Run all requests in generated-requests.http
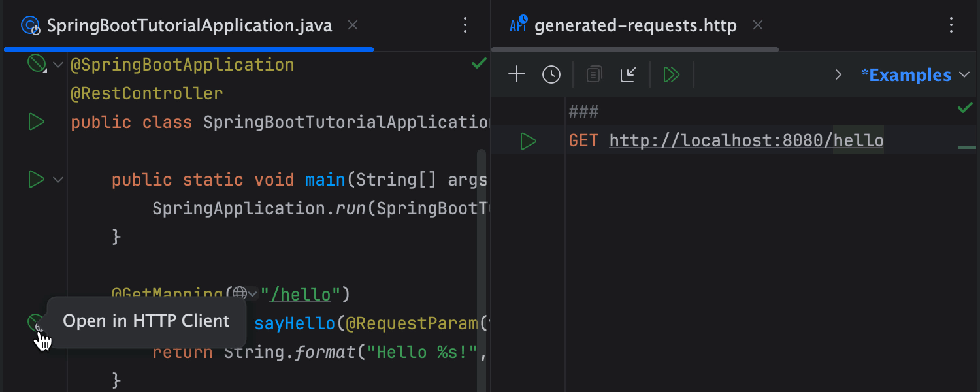 point(672,74)
